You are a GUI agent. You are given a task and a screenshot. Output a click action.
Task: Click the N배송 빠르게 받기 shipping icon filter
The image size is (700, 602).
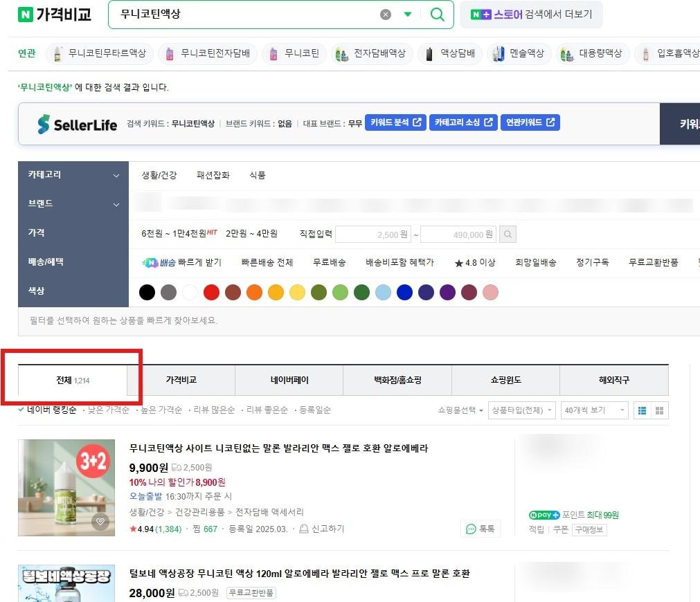pos(158,262)
